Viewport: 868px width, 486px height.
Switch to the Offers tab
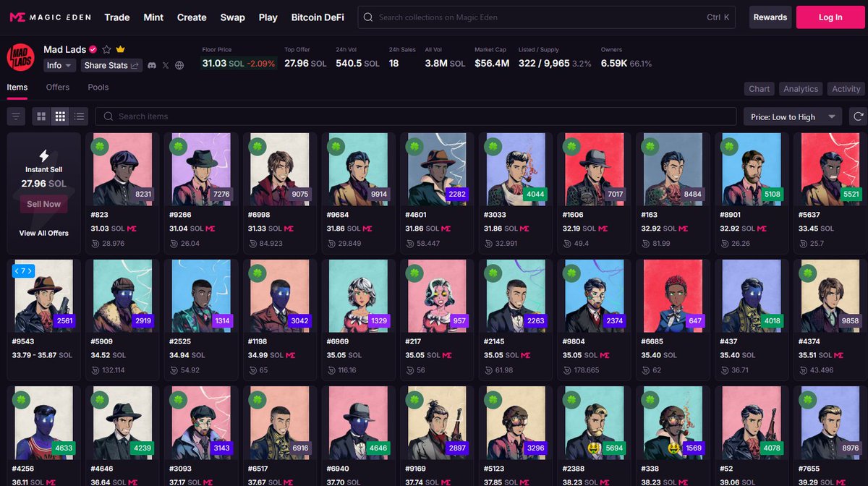pyautogui.click(x=58, y=88)
